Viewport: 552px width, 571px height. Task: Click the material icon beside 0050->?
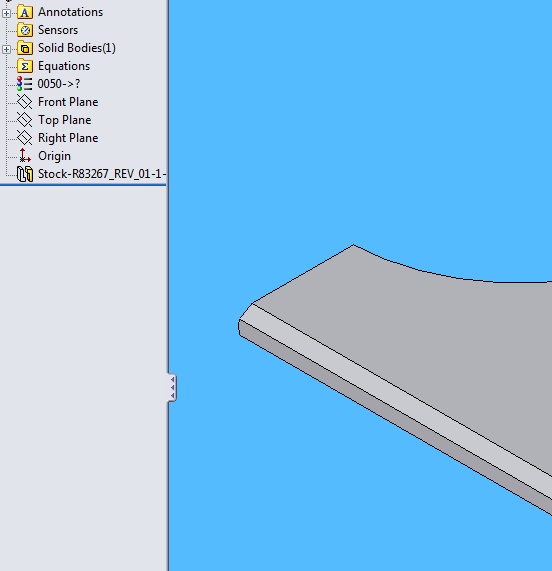pyautogui.click(x=24, y=84)
